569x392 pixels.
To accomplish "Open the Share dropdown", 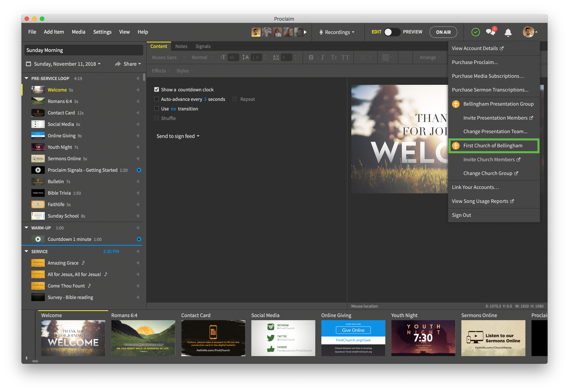I will [x=132, y=64].
